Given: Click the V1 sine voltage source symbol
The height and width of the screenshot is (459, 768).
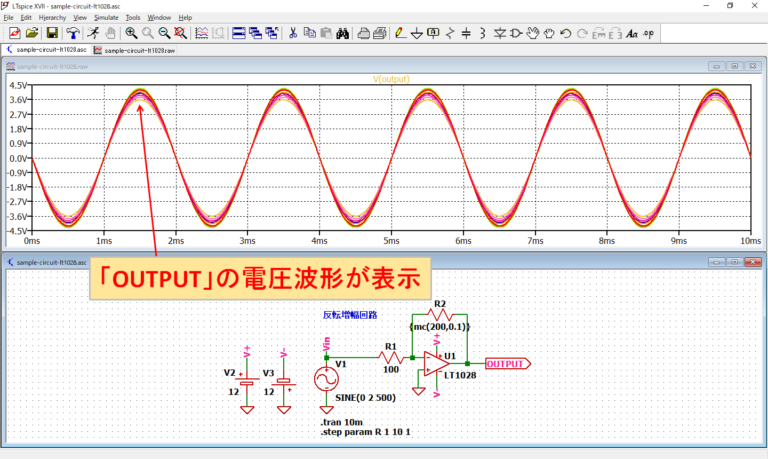Looking at the screenshot, I should click(326, 380).
